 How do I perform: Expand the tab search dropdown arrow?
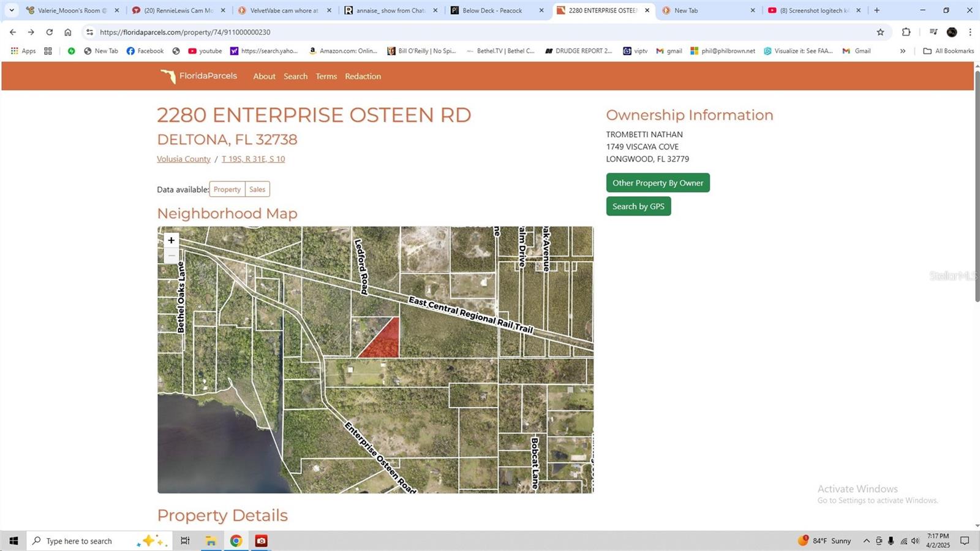click(x=11, y=10)
